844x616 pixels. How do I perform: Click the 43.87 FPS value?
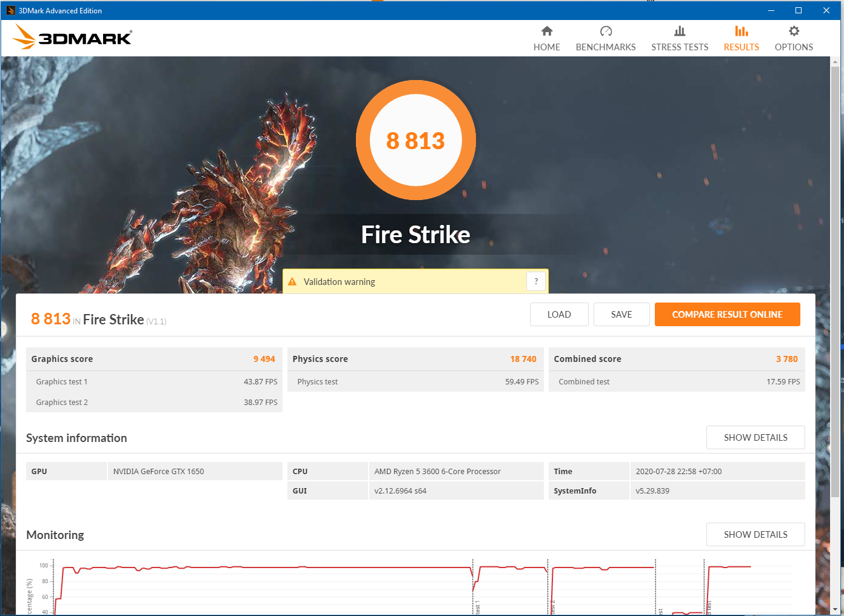pos(261,382)
